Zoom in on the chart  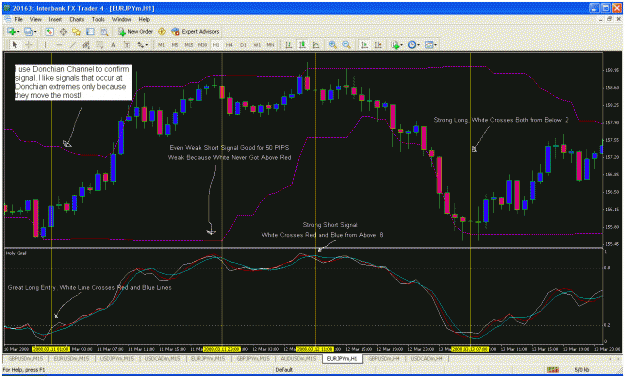point(332,45)
